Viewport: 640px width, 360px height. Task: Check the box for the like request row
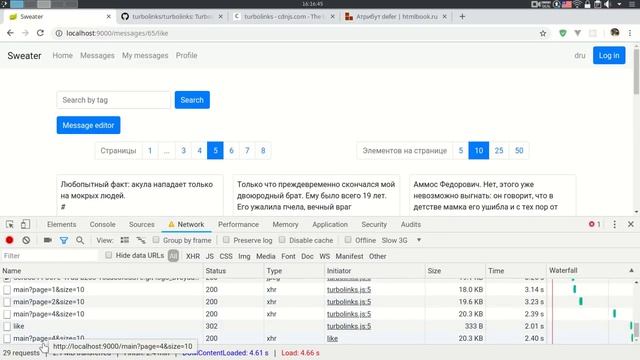[x=7, y=327]
